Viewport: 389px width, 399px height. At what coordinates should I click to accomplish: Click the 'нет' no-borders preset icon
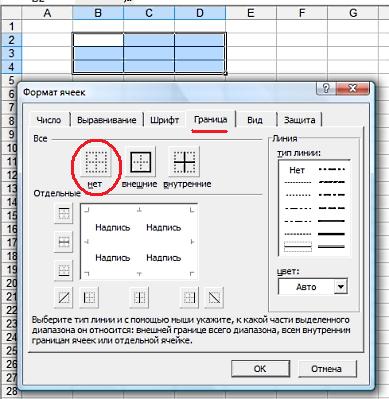(96, 162)
